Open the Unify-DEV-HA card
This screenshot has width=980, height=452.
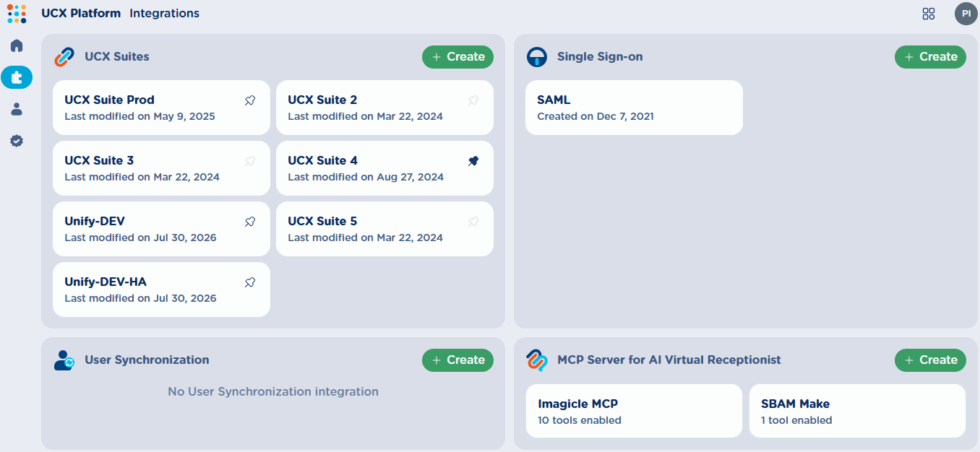pos(161,290)
